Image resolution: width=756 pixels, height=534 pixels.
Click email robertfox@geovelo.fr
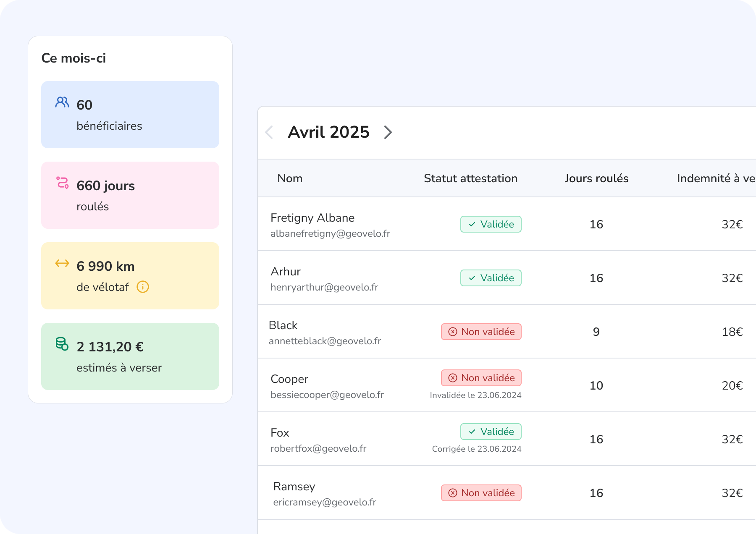(318, 448)
